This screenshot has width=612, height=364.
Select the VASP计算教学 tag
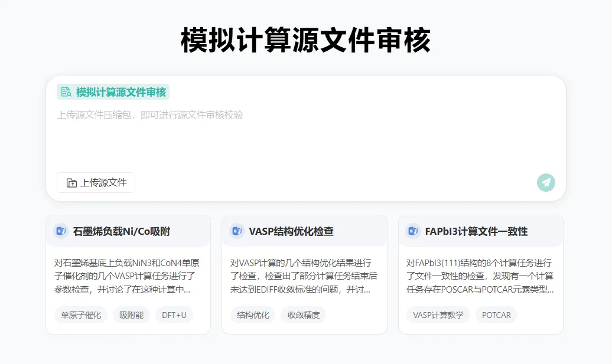click(438, 315)
